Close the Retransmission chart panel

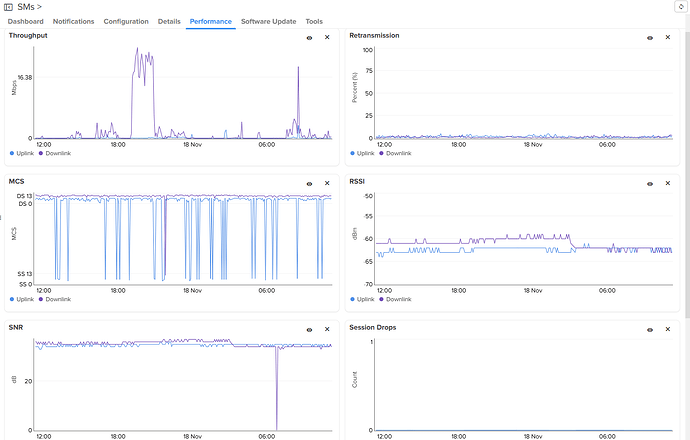coord(668,37)
